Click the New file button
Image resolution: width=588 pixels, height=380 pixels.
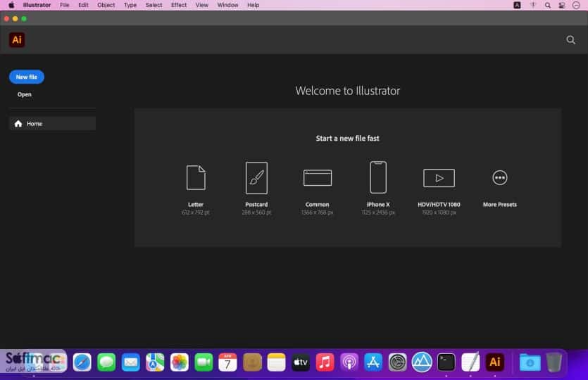click(27, 77)
